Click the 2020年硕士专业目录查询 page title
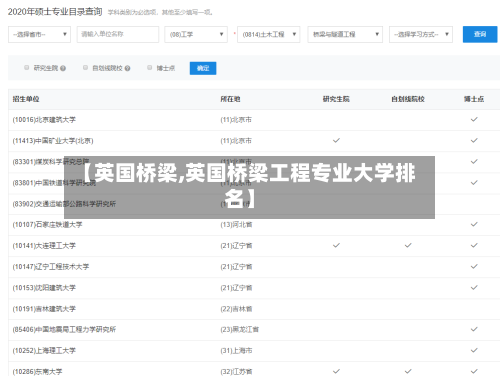Screen dimensions: 500x376 pyautogui.click(x=55, y=12)
